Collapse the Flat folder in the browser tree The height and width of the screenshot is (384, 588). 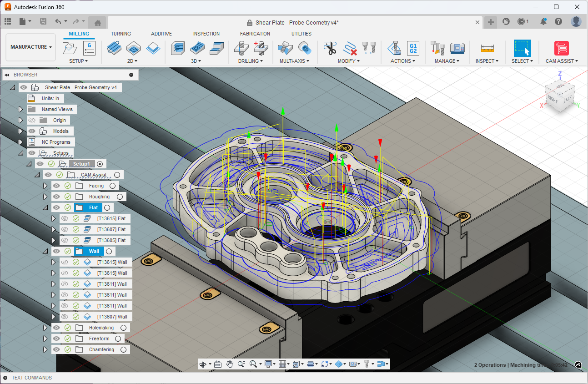click(x=45, y=207)
